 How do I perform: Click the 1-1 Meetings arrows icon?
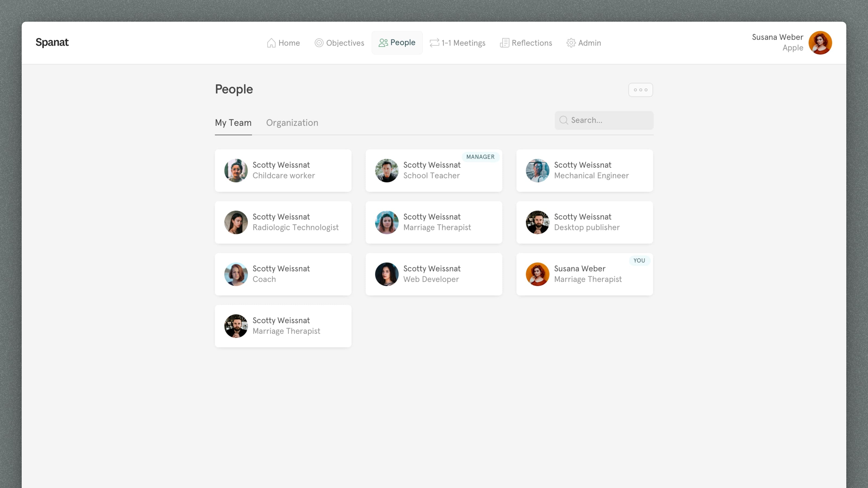point(434,43)
